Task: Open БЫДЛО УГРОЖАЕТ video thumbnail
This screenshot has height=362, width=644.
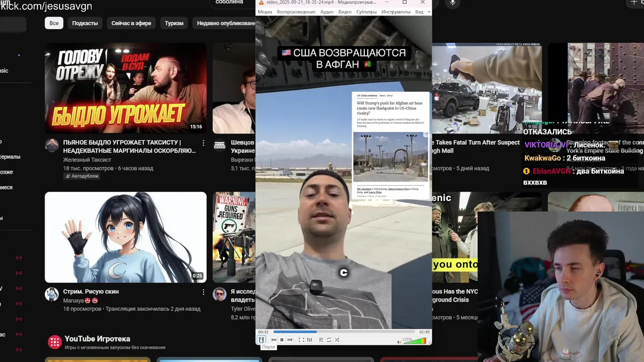Action: (126, 88)
